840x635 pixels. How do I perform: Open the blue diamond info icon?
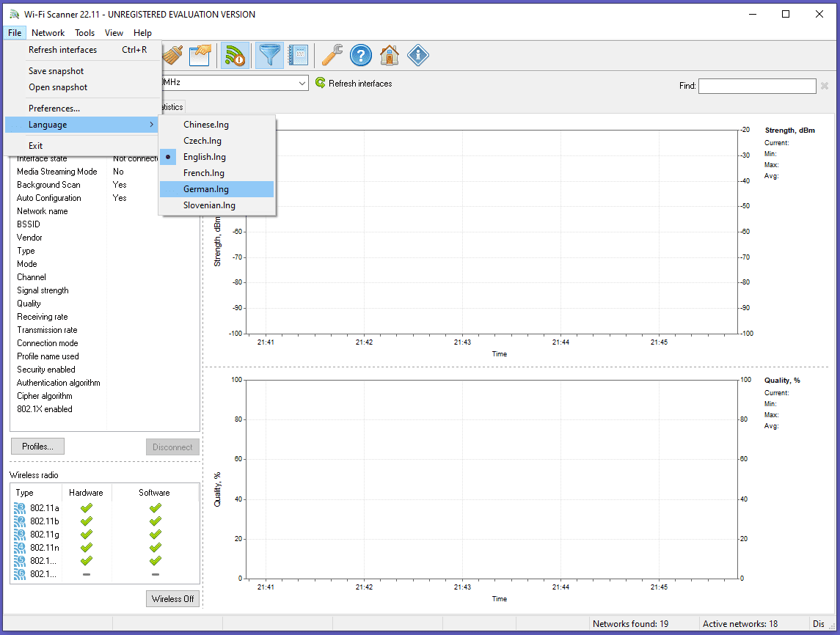coord(418,55)
